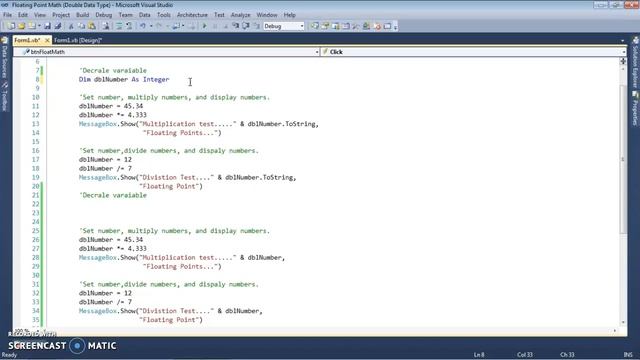Click the Step Into debug icon

click(x=236, y=26)
